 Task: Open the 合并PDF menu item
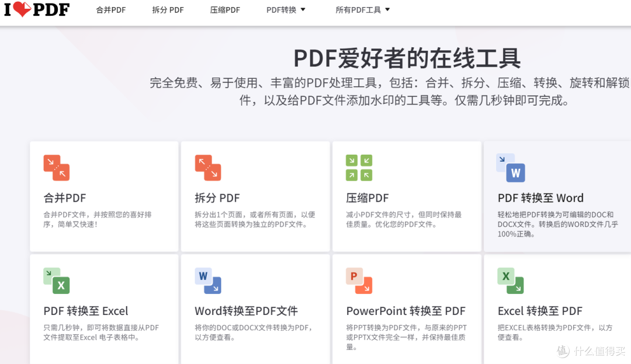click(x=110, y=10)
